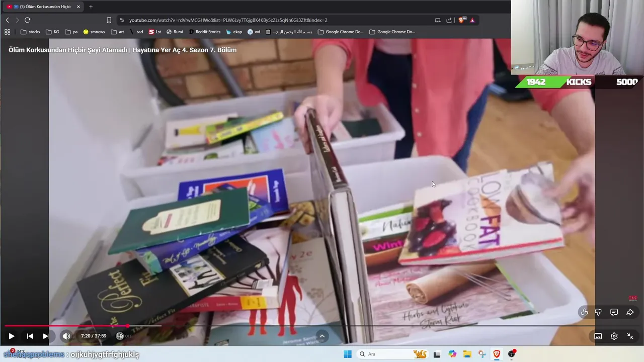Open OBS app icon on taskbar
The image size is (644, 362).
[x=512, y=354]
